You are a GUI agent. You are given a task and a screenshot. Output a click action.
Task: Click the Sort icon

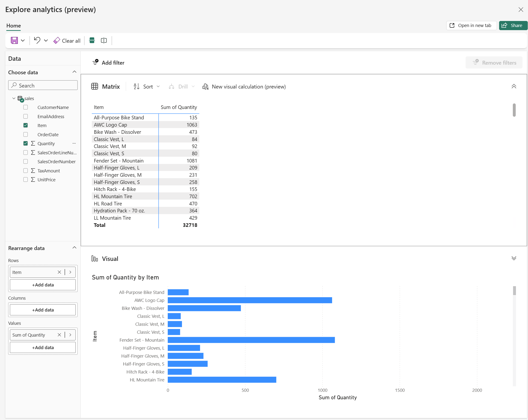click(136, 87)
